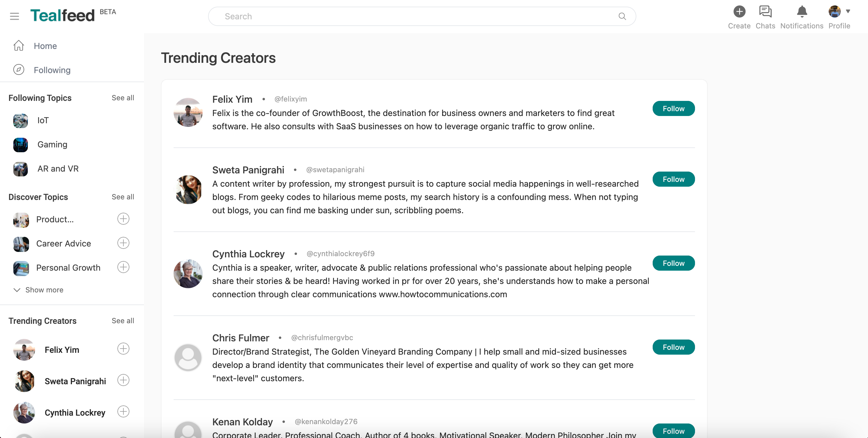
Task: Click the search magnifier icon
Action: [x=622, y=16]
